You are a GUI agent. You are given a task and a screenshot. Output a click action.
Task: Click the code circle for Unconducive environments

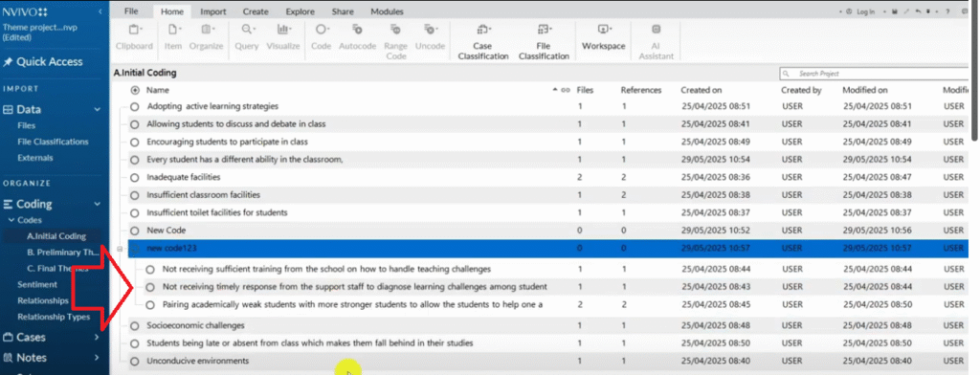point(134,362)
